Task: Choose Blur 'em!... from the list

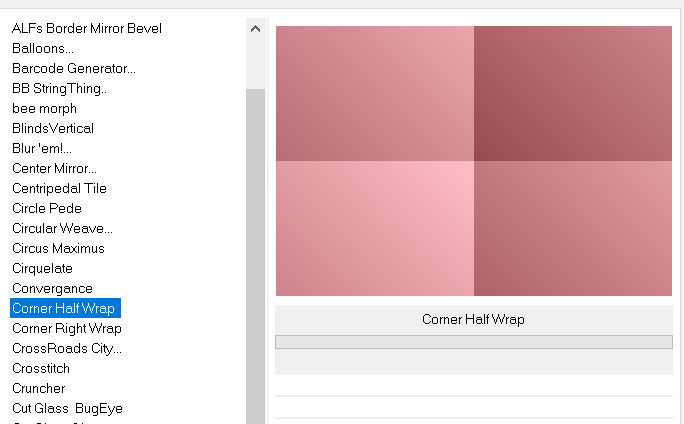Action: (41, 148)
